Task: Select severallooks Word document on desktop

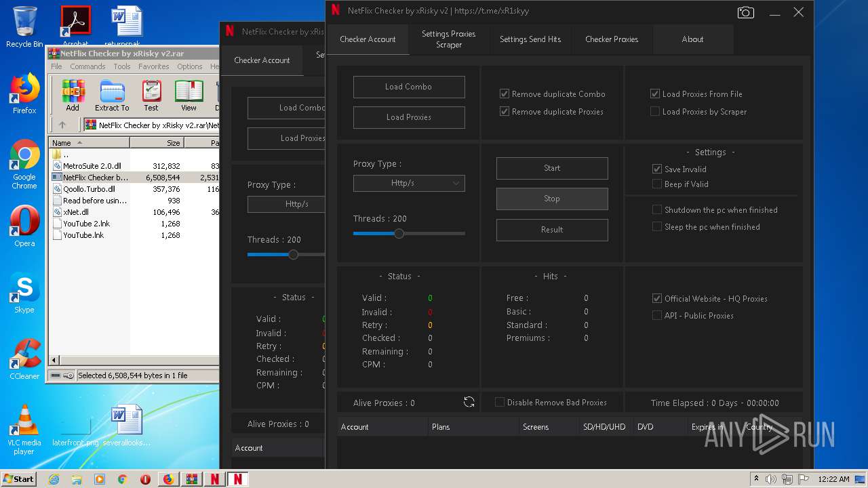Action: (127, 426)
